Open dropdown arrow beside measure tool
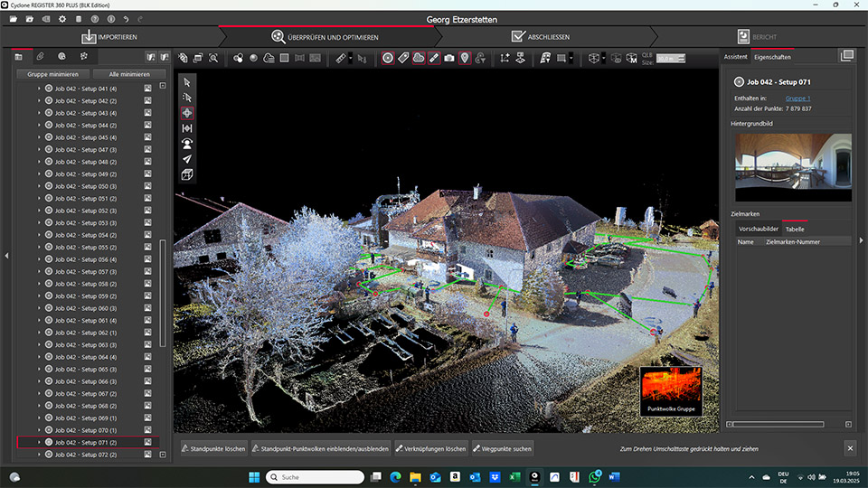The width and height of the screenshot is (868, 488). coord(353,58)
